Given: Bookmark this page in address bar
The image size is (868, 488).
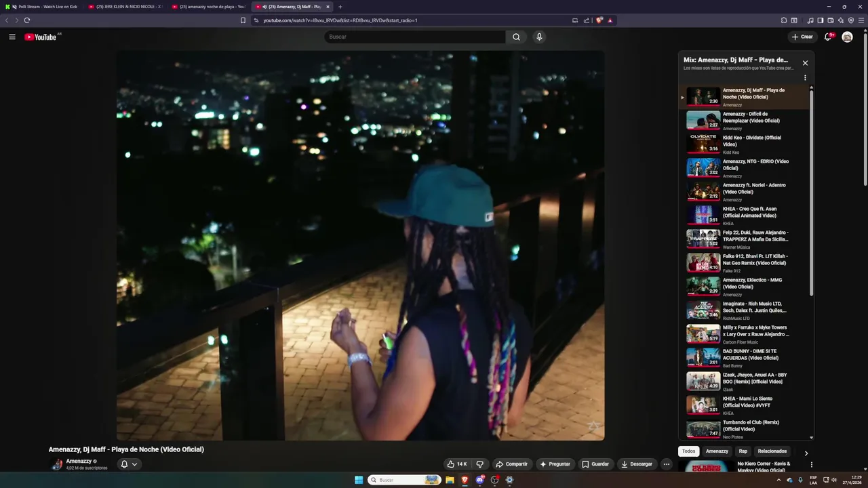Looking at the screenshot, I should 243,20.
